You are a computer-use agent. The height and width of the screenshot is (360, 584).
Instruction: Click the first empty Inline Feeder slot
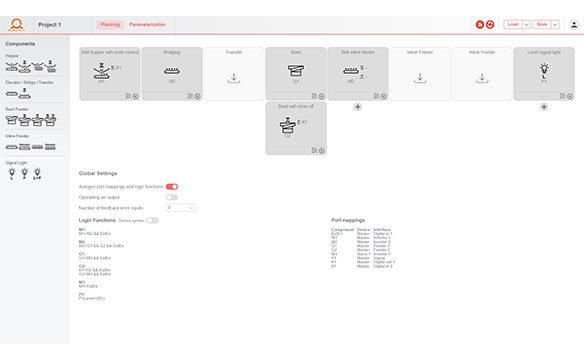click(x=420, y=74)
